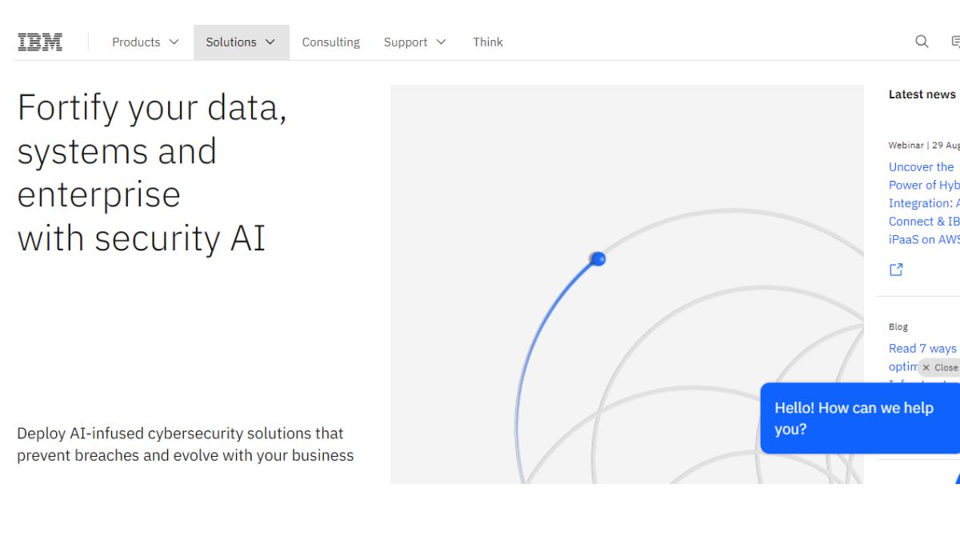Open the Think menu item
960x560 pixels.
(x=487, y=42)
